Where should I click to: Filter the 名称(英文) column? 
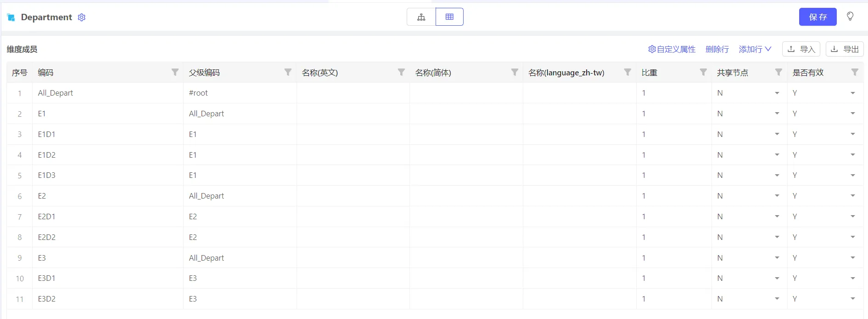pos(401,72)
